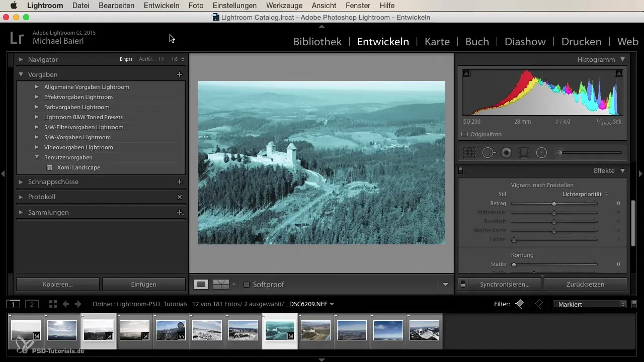Set Navigator zoom to 1:1
The height and width of the screenshot is (362, 644).
(161, 59)
